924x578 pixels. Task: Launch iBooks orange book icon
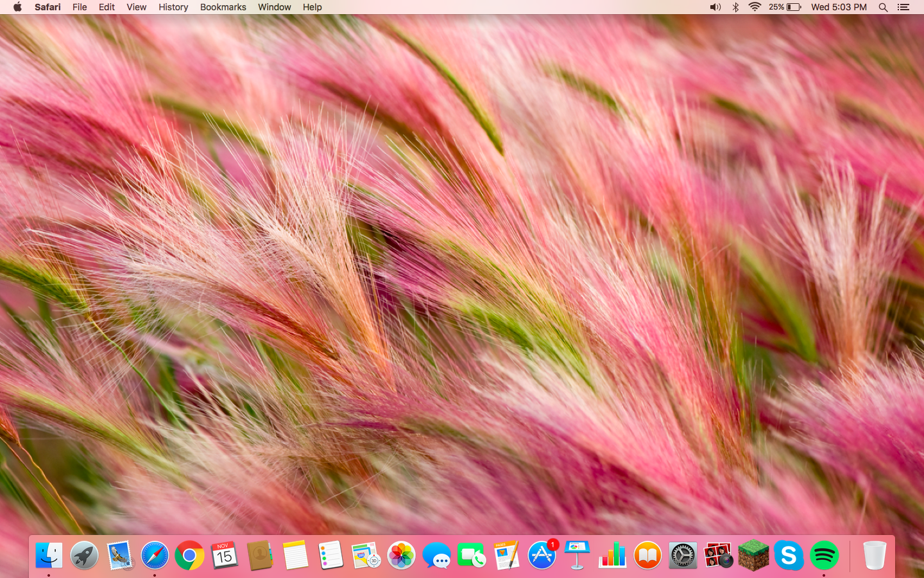click(647, 556)
